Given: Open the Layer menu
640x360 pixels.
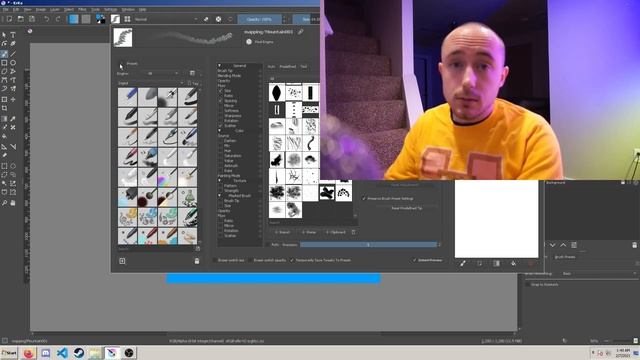Looking at the screenshot, I should pyautogui.click(x=55, y=9).
